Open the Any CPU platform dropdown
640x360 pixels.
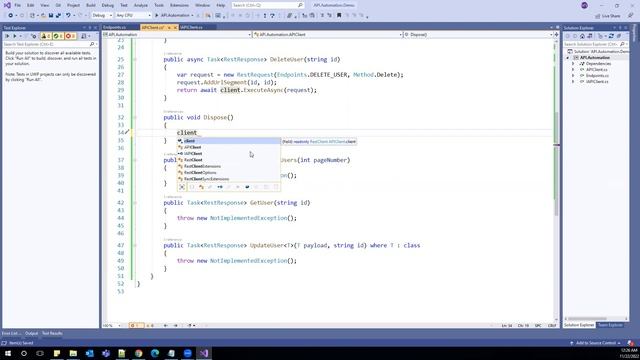tap(133, 16)
